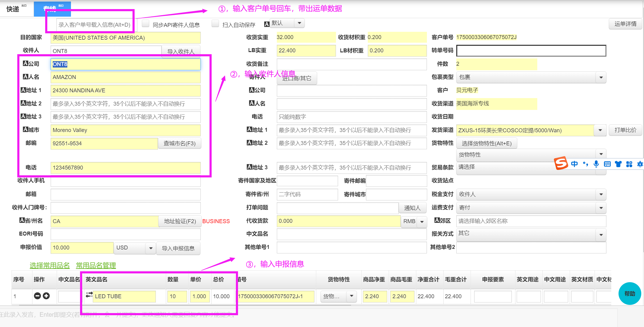Click the swap arrows icon beside LED TUBE
Image resolution: width=644 pixels, height=327 pixels.
point(89,295)
